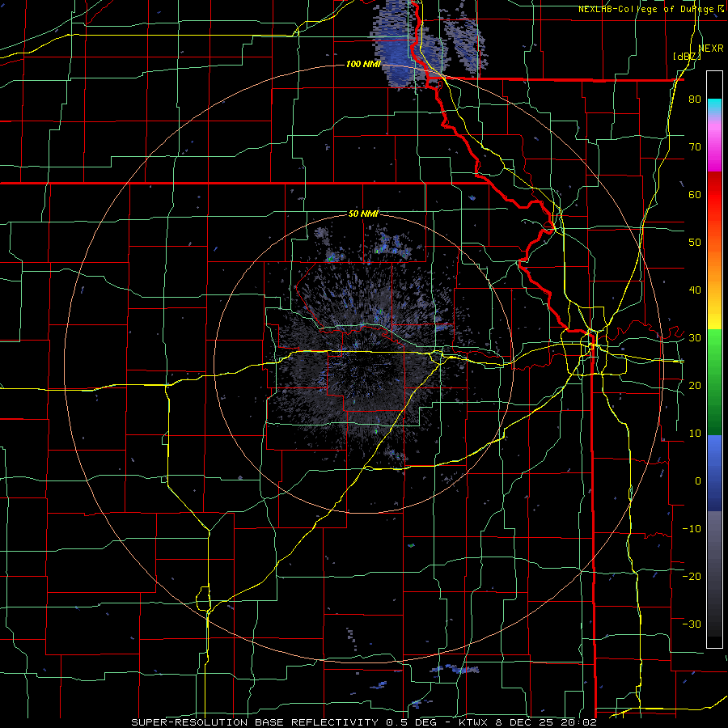This screenshot has height=728, width=728.
Task: Click the -20 value on the dBZ scale
Action: click(x=692, y=577)
